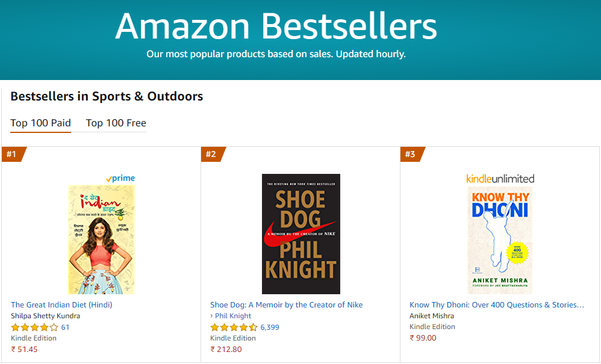Open the Shoe Dog book page

(x=286, y=304)
